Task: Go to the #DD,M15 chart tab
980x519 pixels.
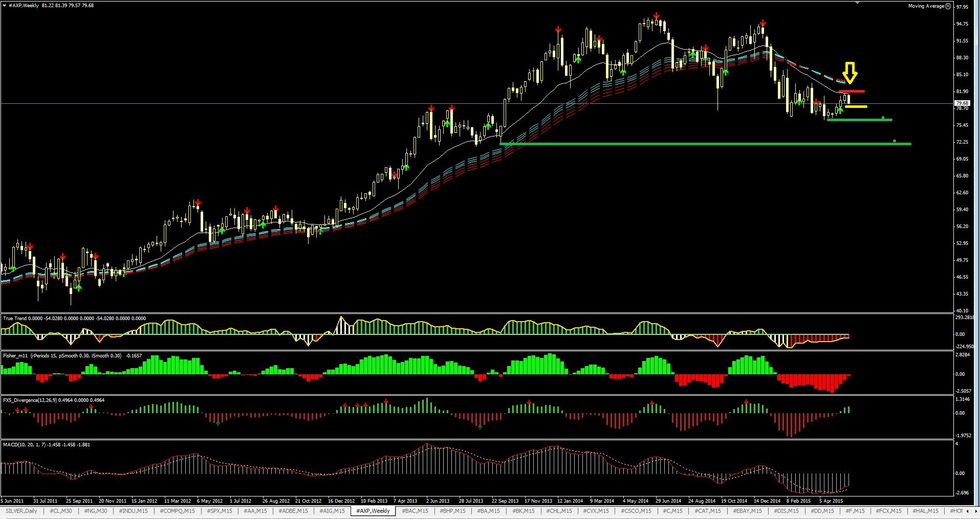Action: tap(822, 511)
